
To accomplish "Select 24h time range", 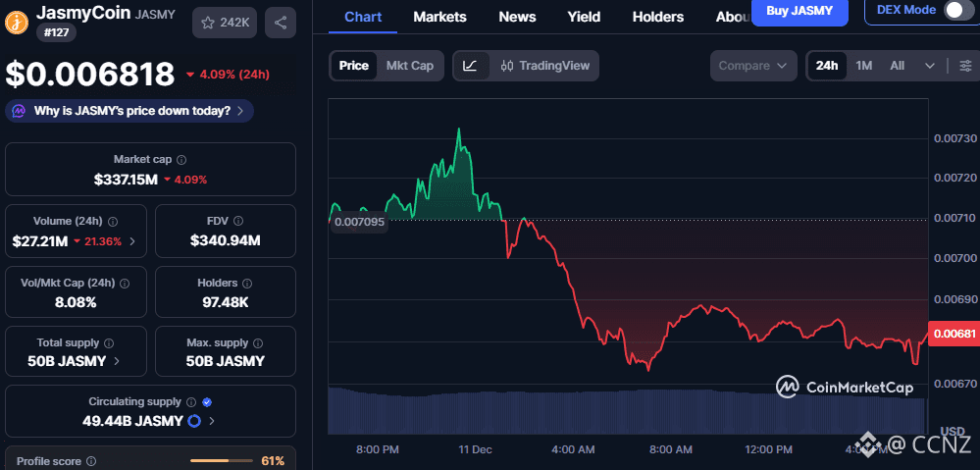I will (827, 66).
